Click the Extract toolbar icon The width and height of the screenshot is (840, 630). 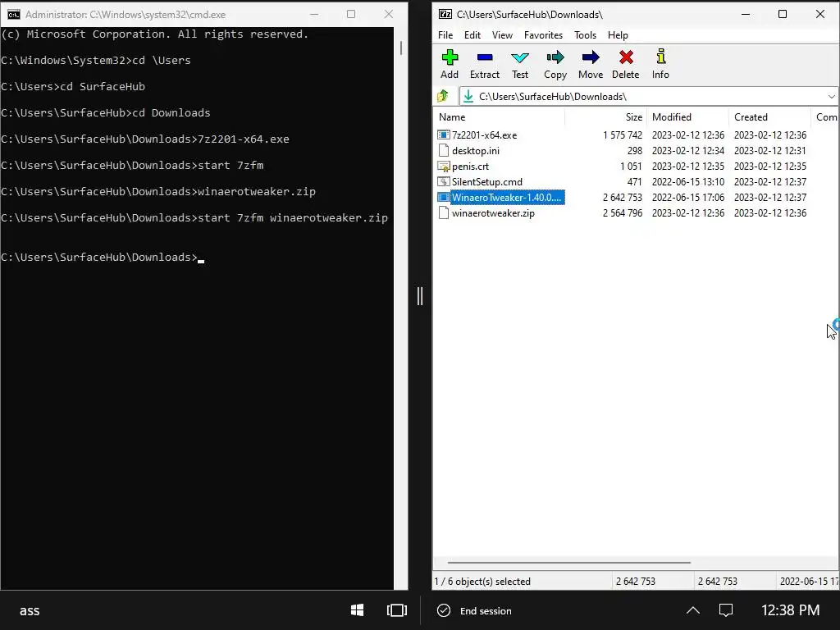[x=485, y=57]
